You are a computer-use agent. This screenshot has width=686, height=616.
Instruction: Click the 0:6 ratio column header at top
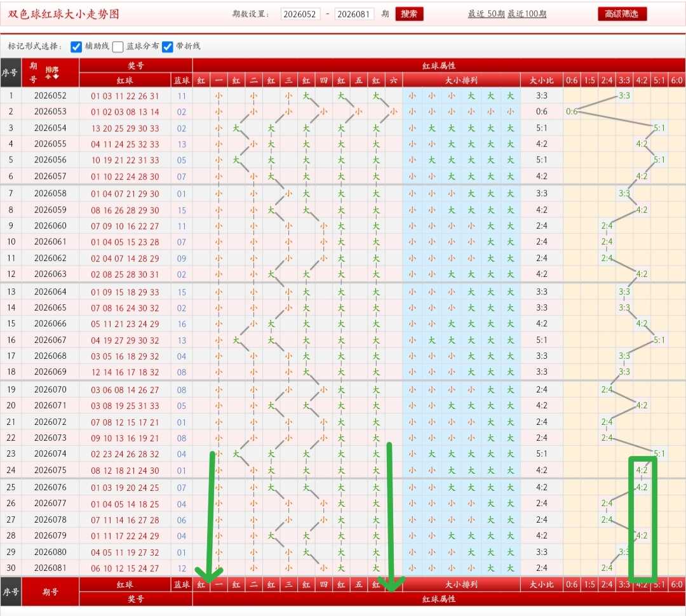tap(572, 81)
